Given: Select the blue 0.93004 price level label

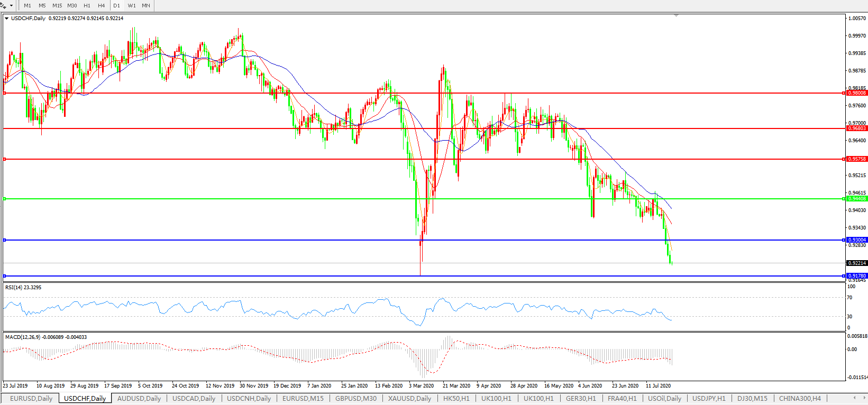Looking at the screenshot, I should pyautogui.click(x=857, y=240).
